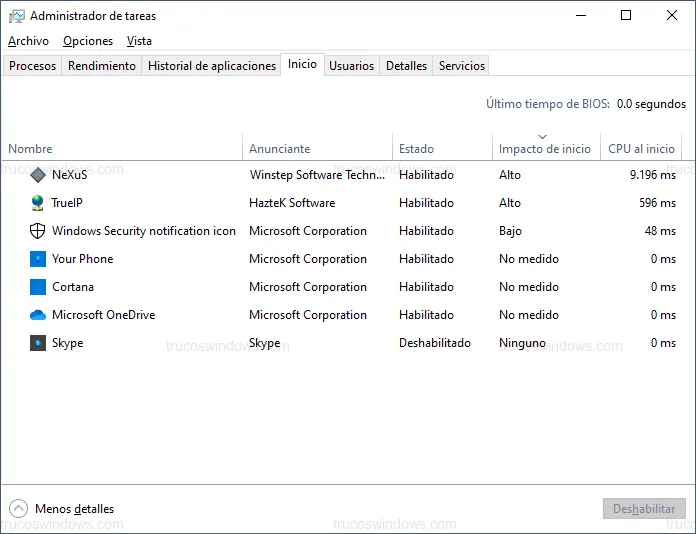Sort by the Estado column header
Viewport: 696px width, 534px height.
tap(416, 149)
